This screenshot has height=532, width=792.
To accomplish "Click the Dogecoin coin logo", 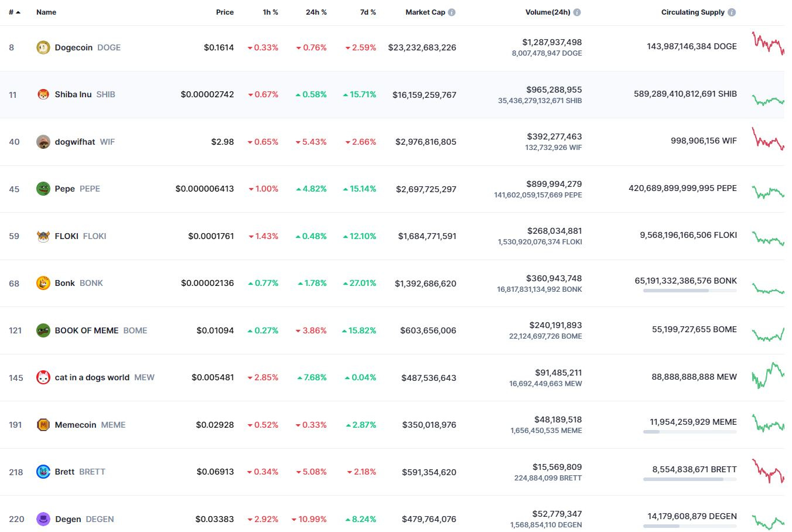I will pyautogui.click(x=43, y=47).
